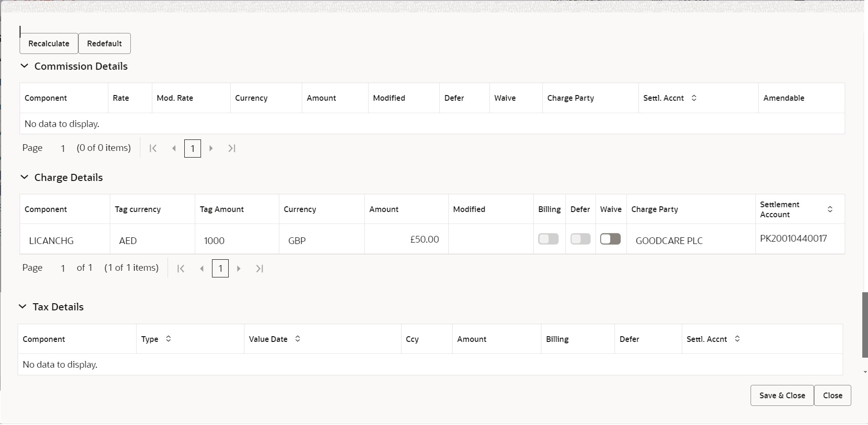Go to previous page in Commission Details pager
Viewport: 868px width, 425px height.
pos(174,149)
